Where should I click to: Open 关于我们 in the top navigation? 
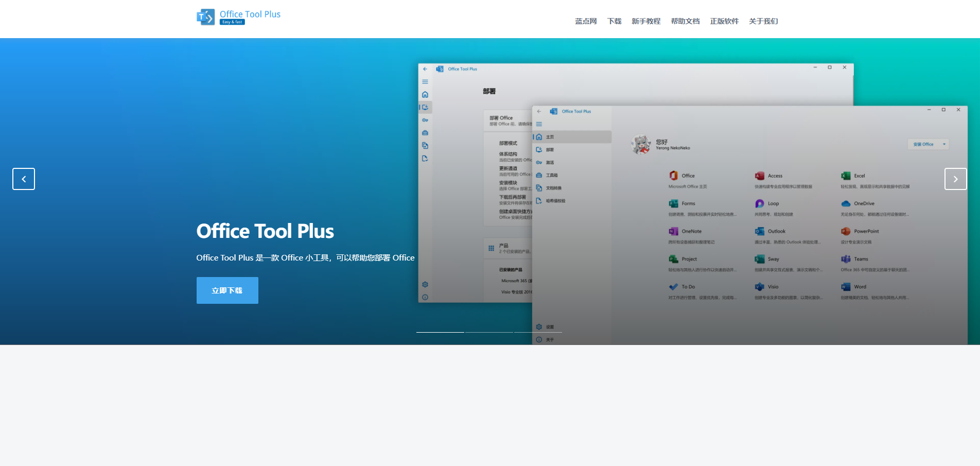pos(763,21)
